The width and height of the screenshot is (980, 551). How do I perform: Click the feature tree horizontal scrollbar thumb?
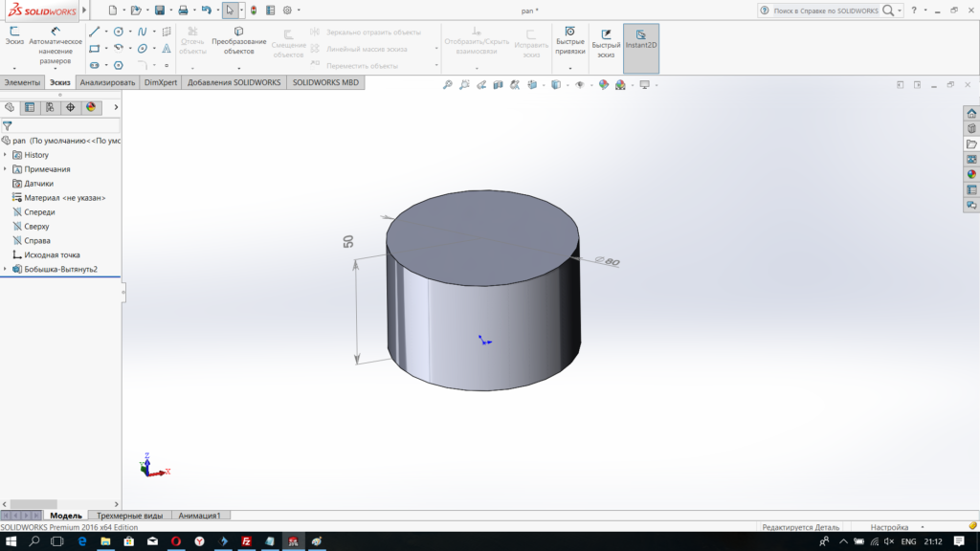(x=33, y=504)
